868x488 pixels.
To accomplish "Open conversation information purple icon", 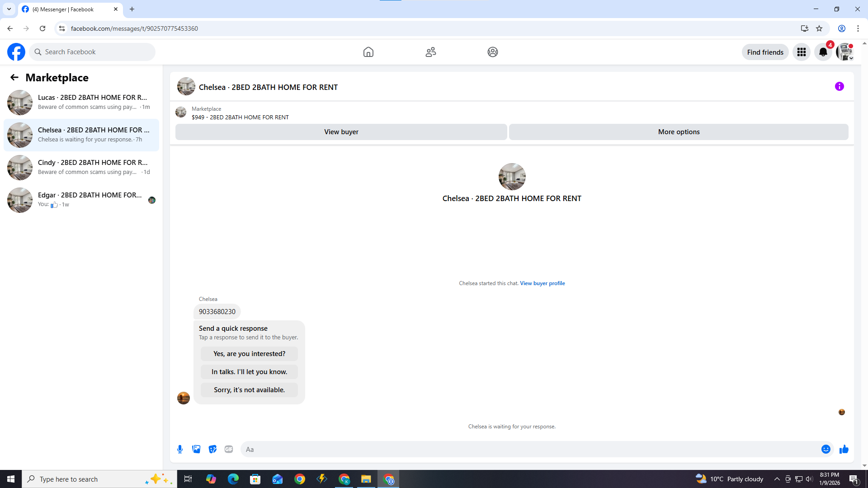I will tap(839, 86).
